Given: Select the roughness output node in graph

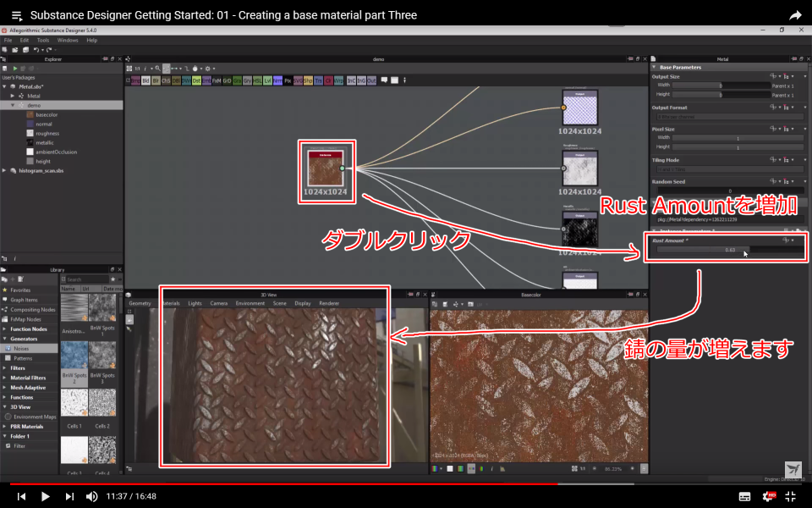Looking at the screenshot, I should tap(579, 168).
